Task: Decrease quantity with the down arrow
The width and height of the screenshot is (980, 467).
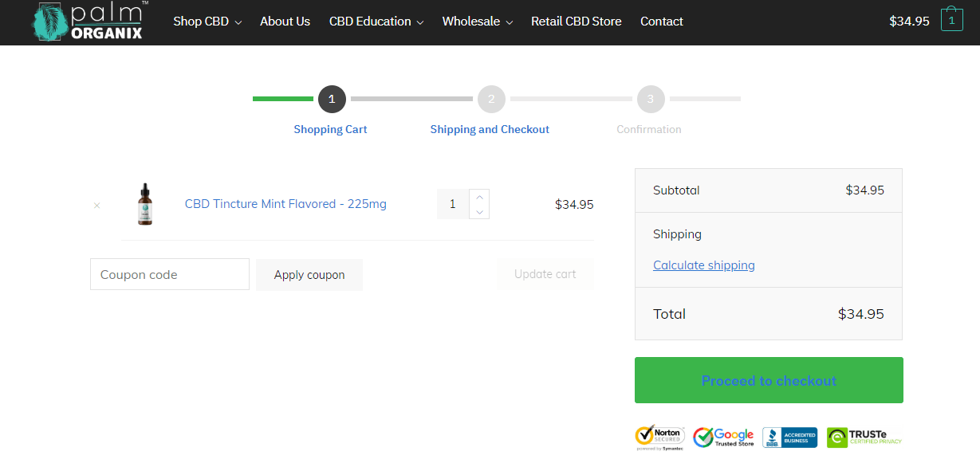Action: coord(479,211)
